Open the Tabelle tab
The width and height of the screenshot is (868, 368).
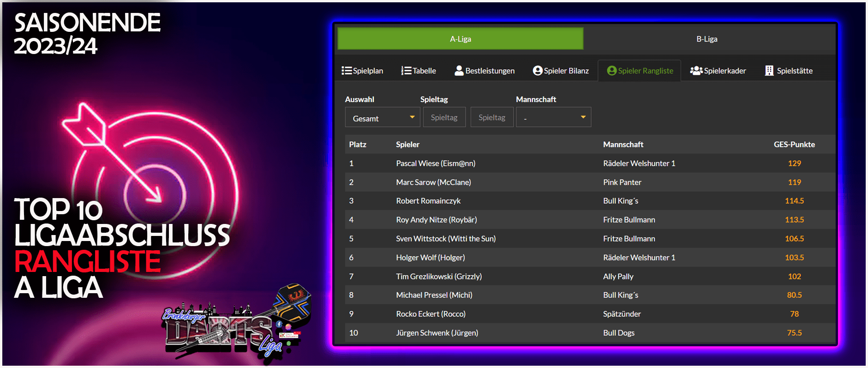pyautogui.click(x=419, y=71)
